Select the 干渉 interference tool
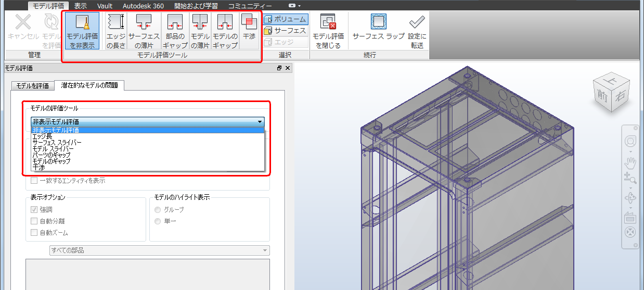The width and height of the screenshot is (644, 290). tap(249, 31)
